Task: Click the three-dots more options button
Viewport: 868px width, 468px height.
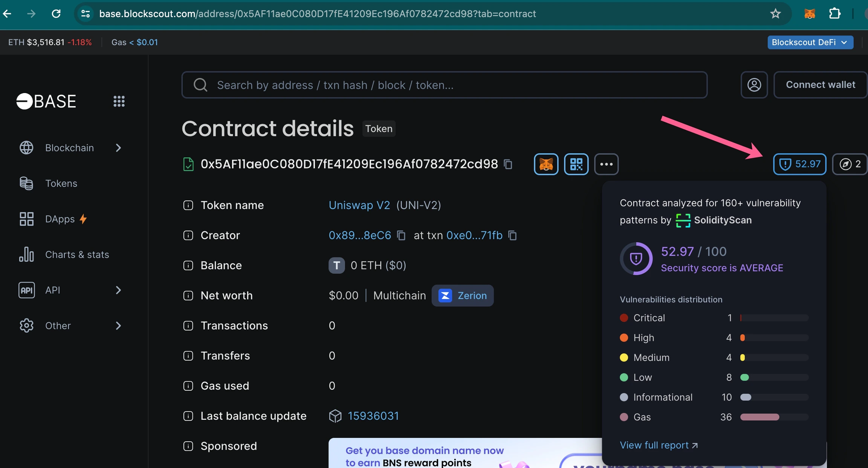Action: pos(606,164)
